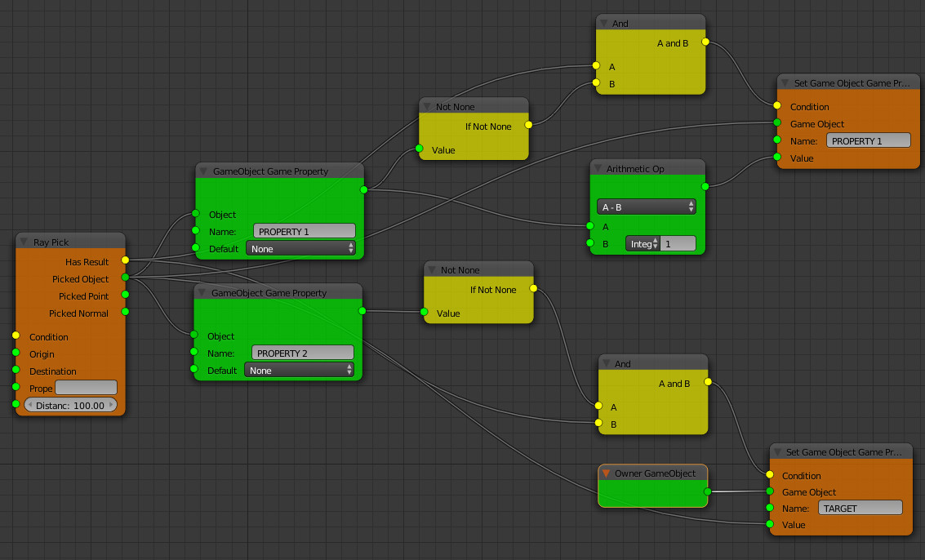The image size is (925, 560).
Task: Click Ray Pick's Origin input socket
Action: coord(16,353)
